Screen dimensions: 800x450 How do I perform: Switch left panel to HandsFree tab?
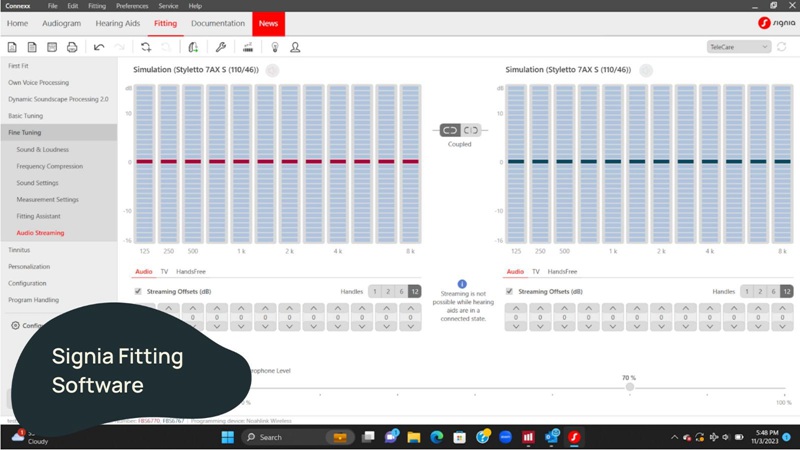(191, 271)
